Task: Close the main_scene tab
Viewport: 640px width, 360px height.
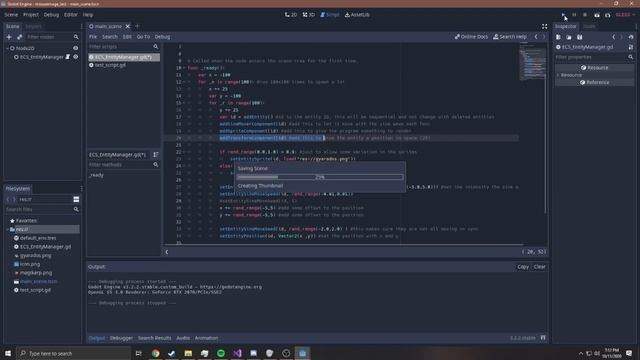Action: pyautogui.click(x=127, y=26)
